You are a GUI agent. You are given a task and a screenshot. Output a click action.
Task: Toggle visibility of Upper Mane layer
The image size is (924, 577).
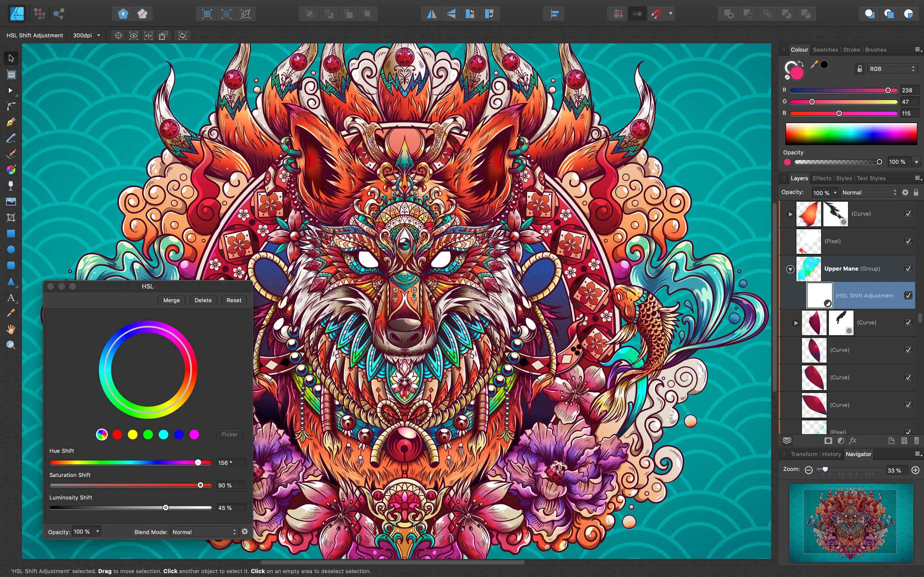[x=909, y=268]
